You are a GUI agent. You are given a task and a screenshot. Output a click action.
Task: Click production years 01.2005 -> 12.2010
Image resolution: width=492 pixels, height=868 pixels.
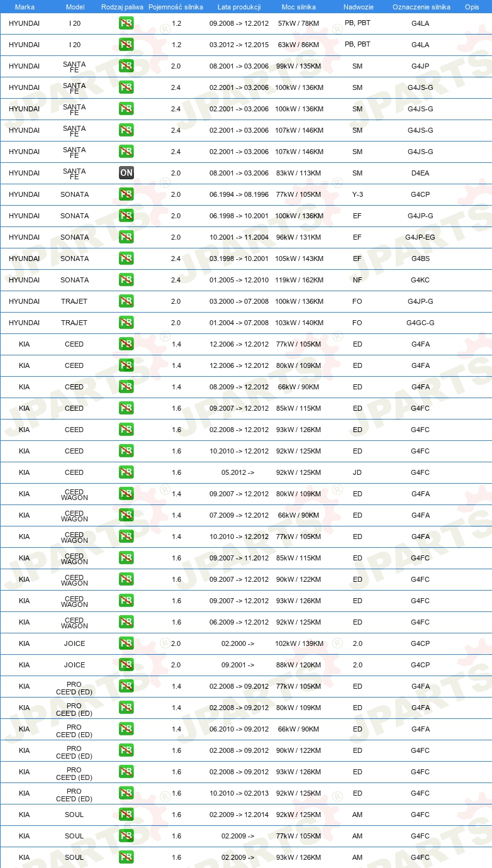point(239,280)
